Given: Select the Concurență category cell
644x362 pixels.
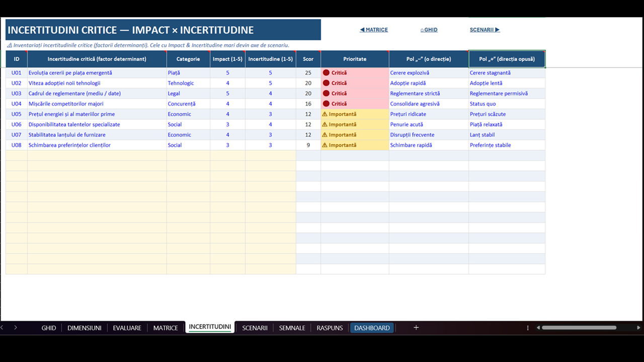Looking at the screenshot, I should click(x=188, y=104).
